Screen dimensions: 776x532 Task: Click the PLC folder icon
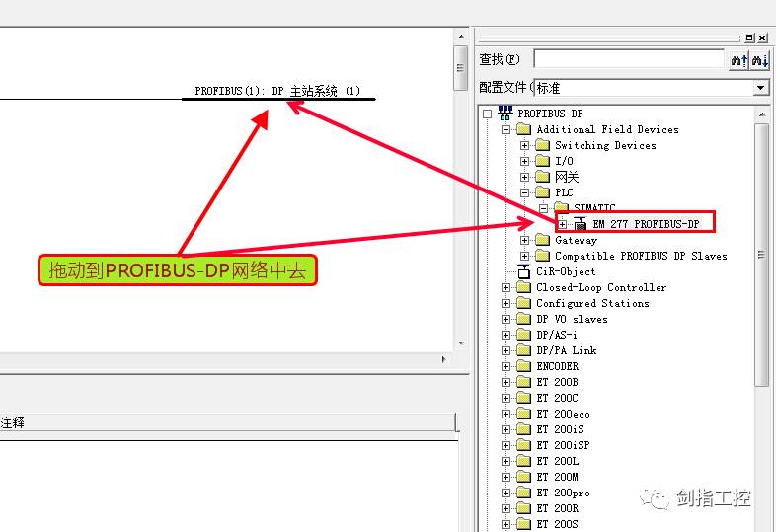pos(542,192)
